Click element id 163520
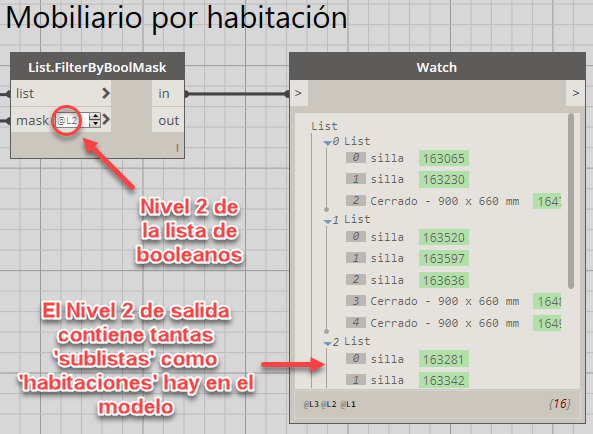The width and height of the screenshot is (593, 434). pos(444,237)
